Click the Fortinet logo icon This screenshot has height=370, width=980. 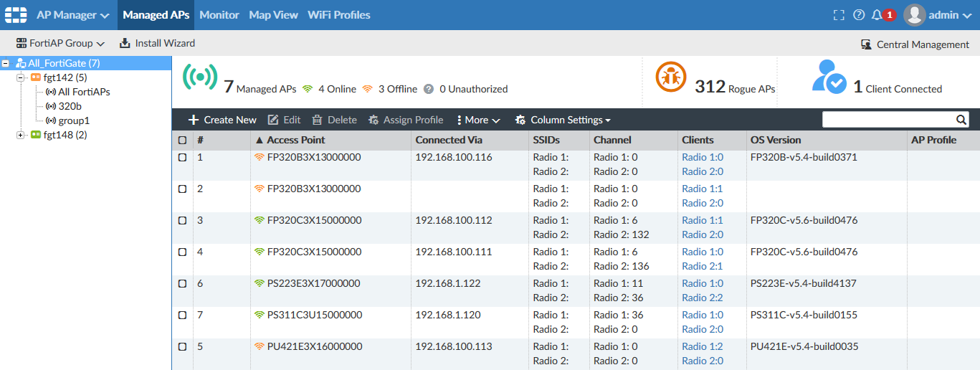tap(16, 14)
